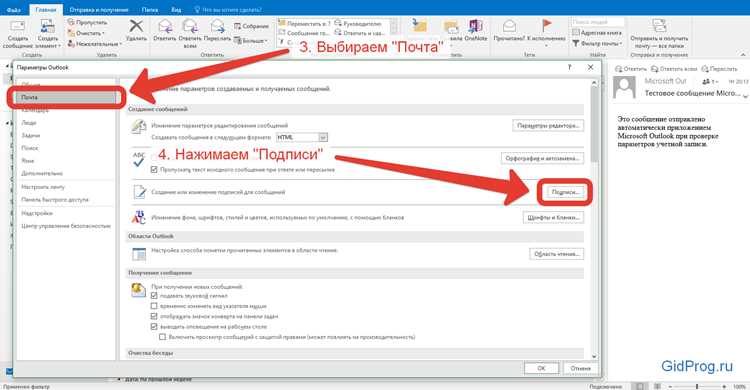Viewport: 750px width, 390px height.
Task: Click the Адресная книга icon
Action: pos(576,33)
